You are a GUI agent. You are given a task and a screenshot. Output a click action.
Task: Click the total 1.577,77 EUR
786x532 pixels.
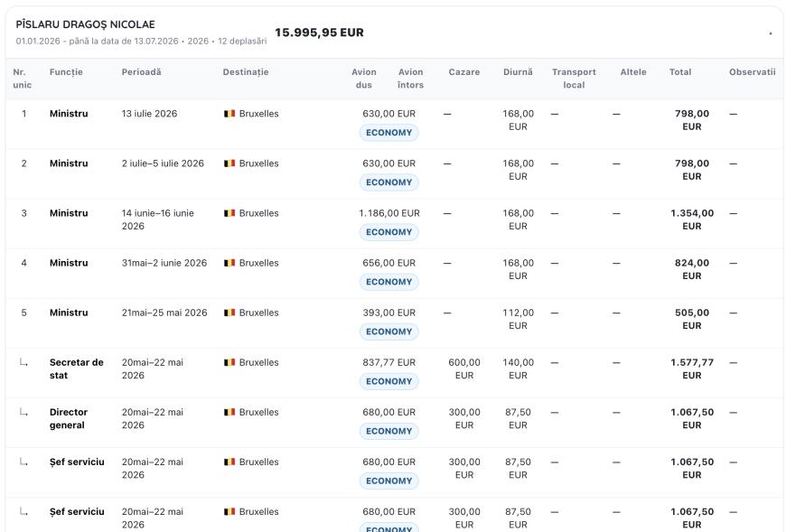tap(692, 369)
